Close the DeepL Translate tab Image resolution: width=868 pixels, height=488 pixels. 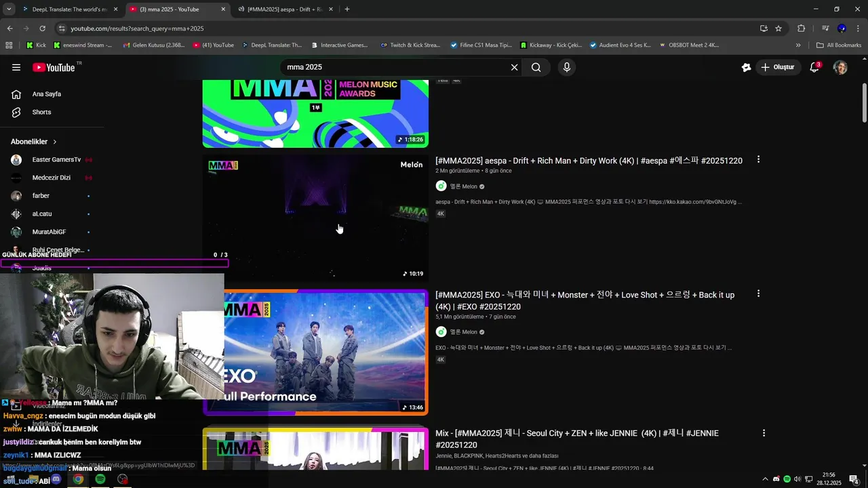click(x=115, y=9)
